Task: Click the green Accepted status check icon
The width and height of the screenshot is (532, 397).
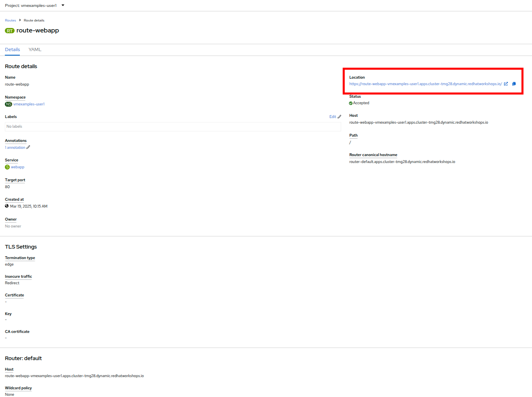Action: click(351, 103)
